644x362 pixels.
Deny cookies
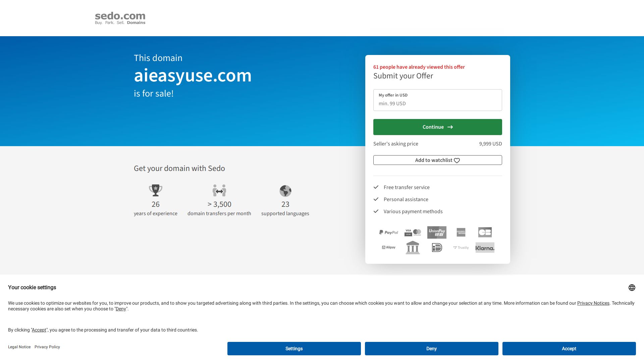pos(431,349)
